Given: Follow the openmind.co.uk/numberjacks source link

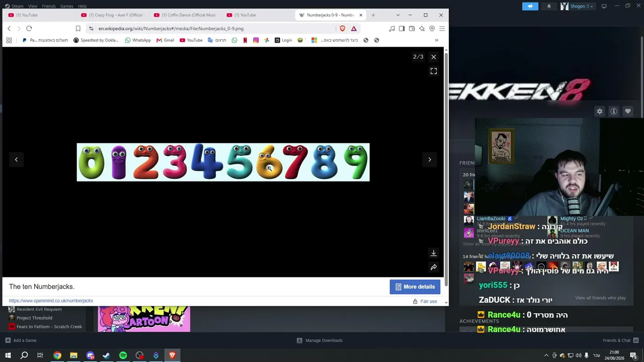Looking at the screenshot, I should (x=51, y=301).
